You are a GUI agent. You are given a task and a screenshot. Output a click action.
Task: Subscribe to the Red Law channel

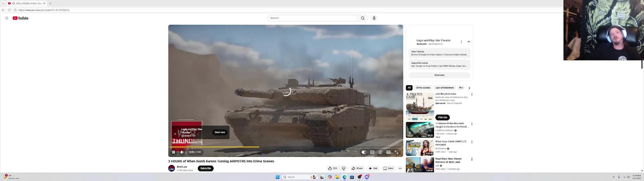tap(206, 168)
